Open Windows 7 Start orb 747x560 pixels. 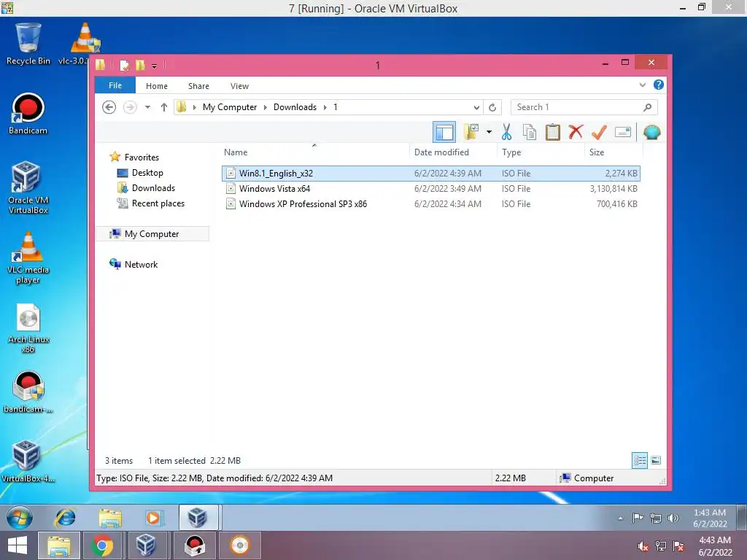coord(19,518)
